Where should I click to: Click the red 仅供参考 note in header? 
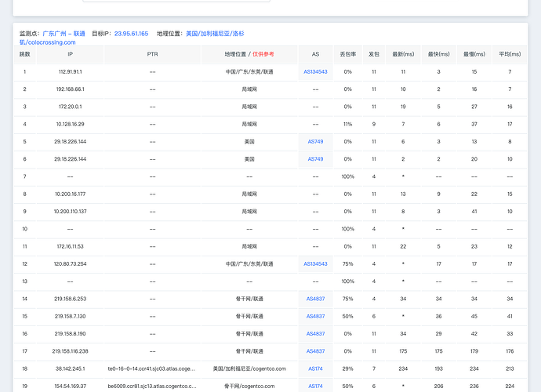click(263, 54)
